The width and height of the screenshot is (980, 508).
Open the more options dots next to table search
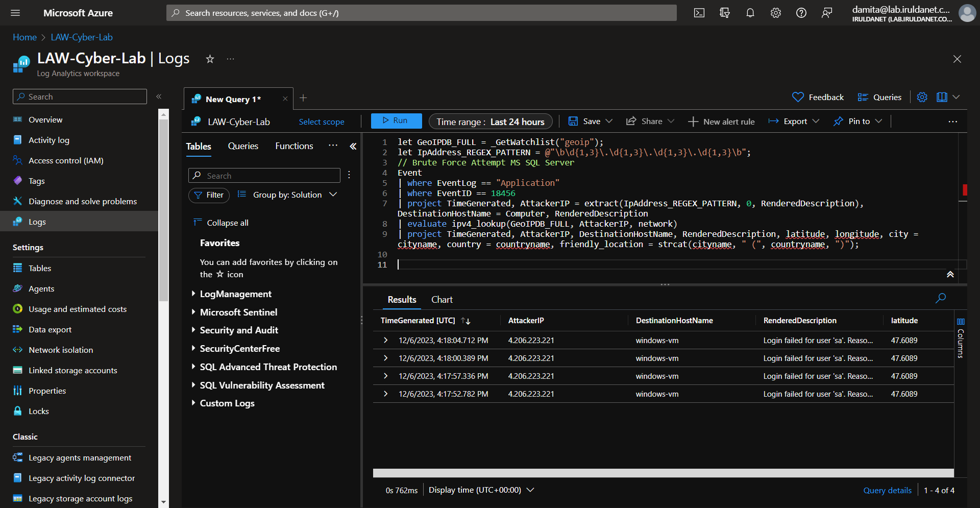coord(349,175)
